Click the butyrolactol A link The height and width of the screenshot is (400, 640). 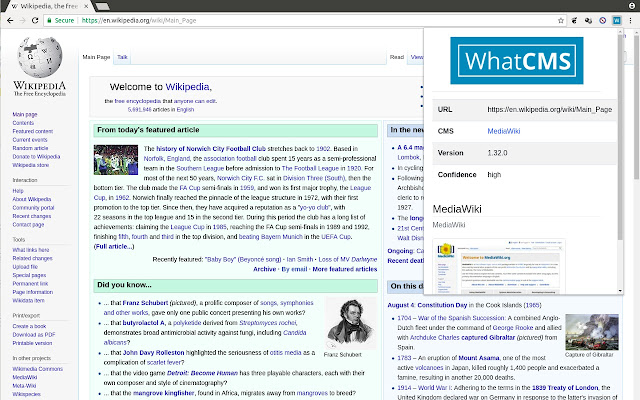click(x=144, y=323)
